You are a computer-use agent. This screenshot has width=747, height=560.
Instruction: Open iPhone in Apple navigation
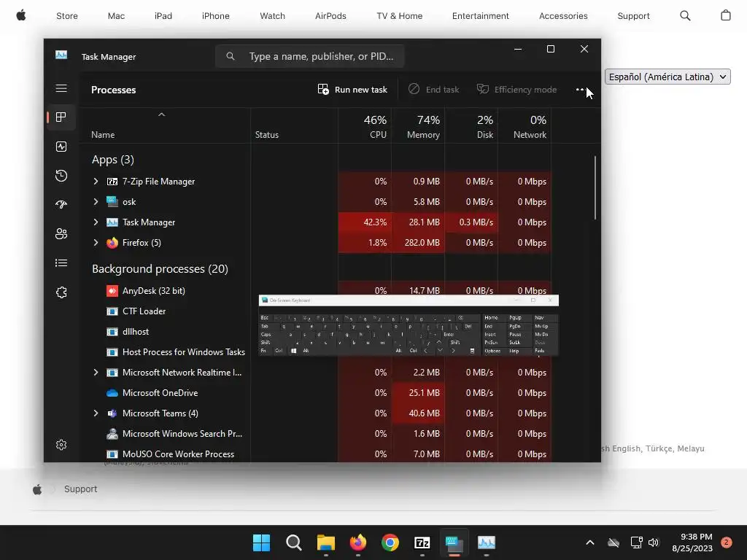point(216,16)
